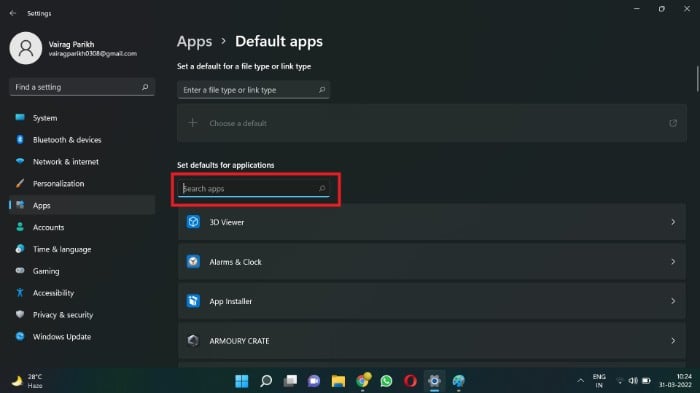Focus the Find a setting search box
This screenshot has height=393, width=700.
[x=82, y=87]
